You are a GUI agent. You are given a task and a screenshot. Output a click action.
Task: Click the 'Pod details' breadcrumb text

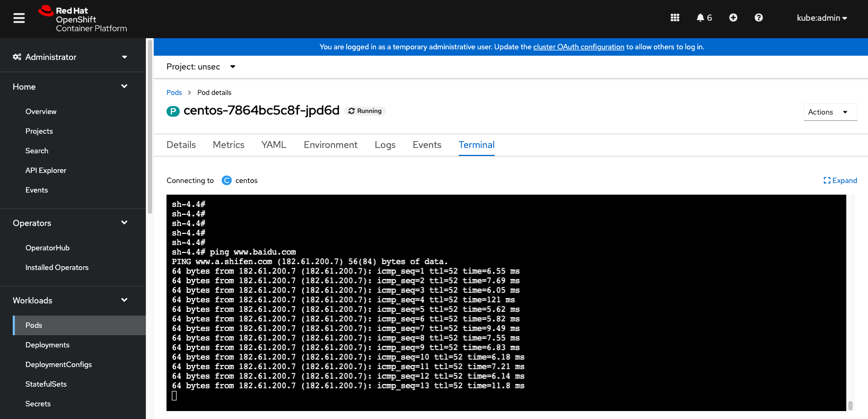pos(214,92)
